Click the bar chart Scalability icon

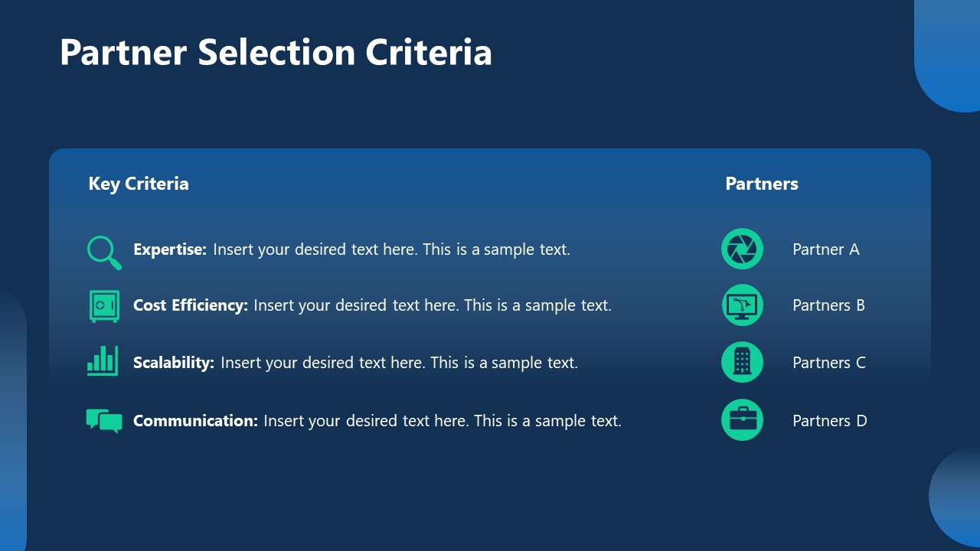(103, 361)
